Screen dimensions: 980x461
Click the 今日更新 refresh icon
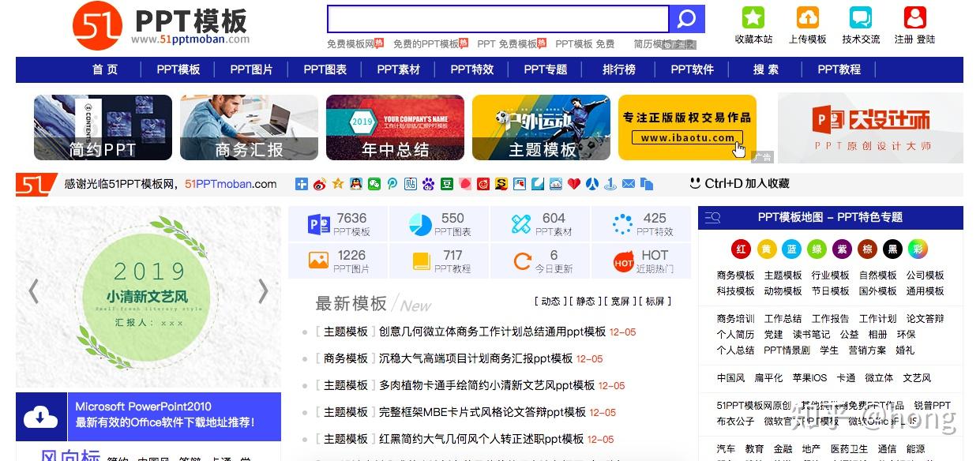click(520, 258)
